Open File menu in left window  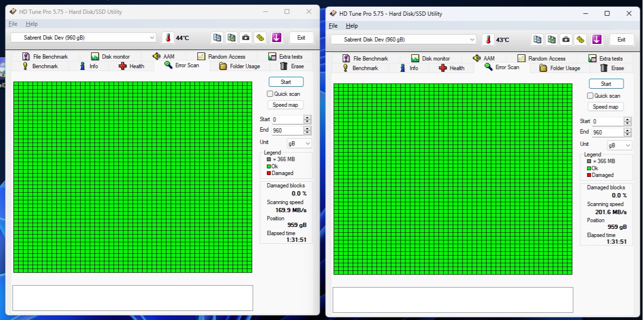tap(13, 24)
